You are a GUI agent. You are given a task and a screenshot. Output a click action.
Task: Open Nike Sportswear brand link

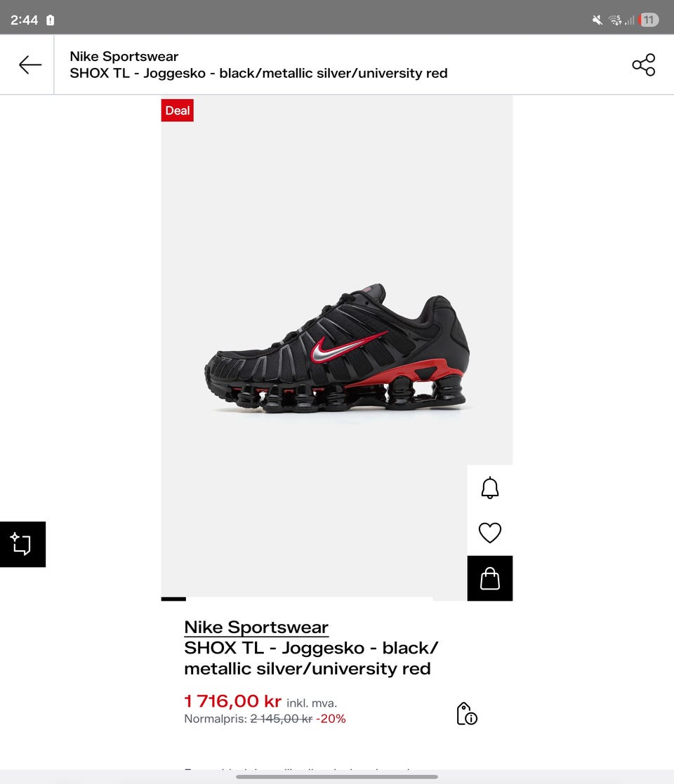pyautogui.click(x=256, y=627)
